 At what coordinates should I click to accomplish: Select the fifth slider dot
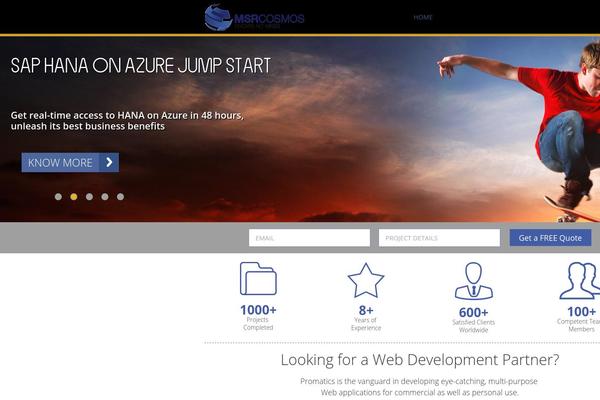(x=120, y=197)
